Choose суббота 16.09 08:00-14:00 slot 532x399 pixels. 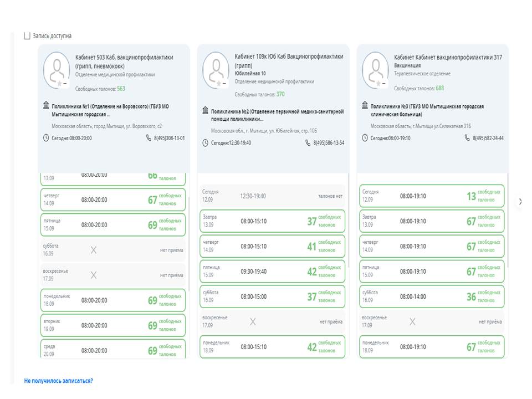[x=431, y=296]
